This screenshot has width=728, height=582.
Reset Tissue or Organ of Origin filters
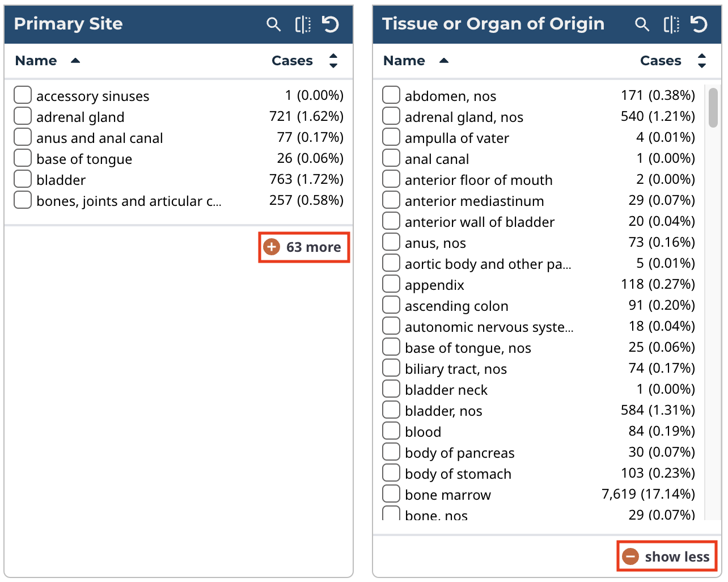click(699, 24)
